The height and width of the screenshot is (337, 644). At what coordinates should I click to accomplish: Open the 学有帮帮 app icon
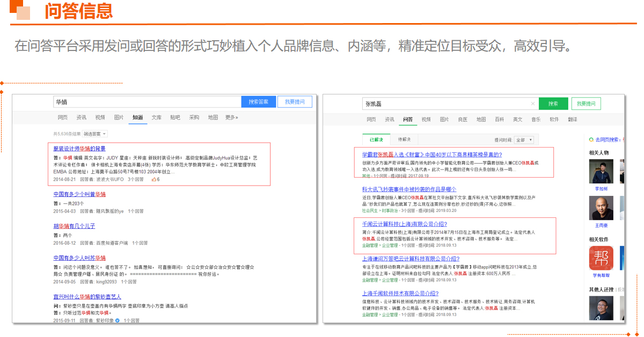point(601,258)
